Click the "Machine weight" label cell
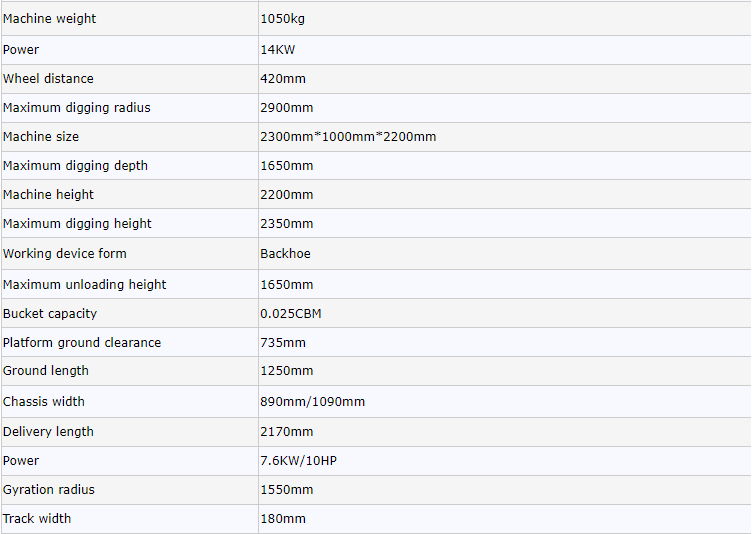This screenshot has width=752, height=534. [50, 19]
